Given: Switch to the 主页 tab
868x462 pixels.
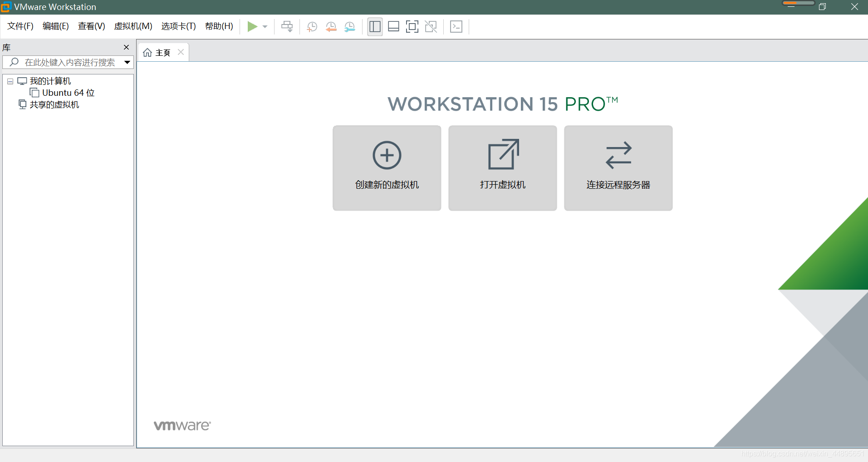Looking at the screenshot, I should click(x=163, y=53).
